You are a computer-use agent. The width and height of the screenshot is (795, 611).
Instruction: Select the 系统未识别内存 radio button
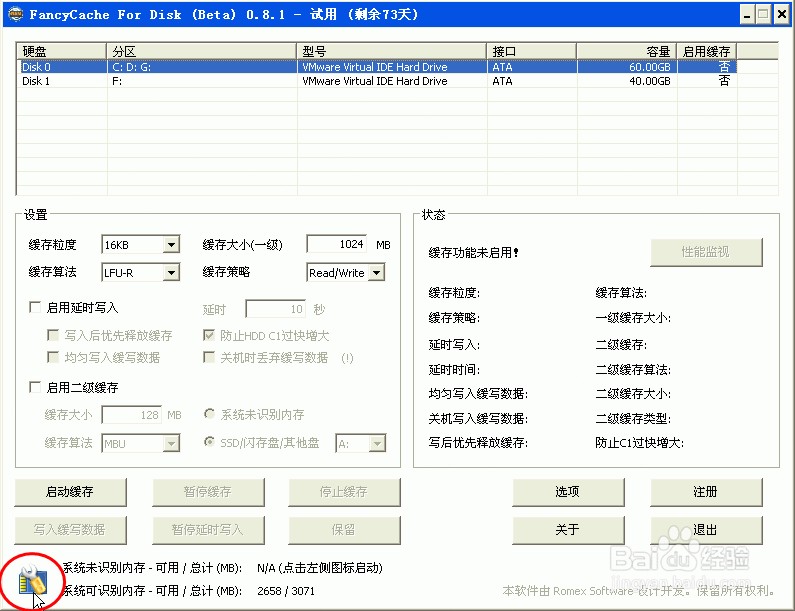(x=209, y=414)
